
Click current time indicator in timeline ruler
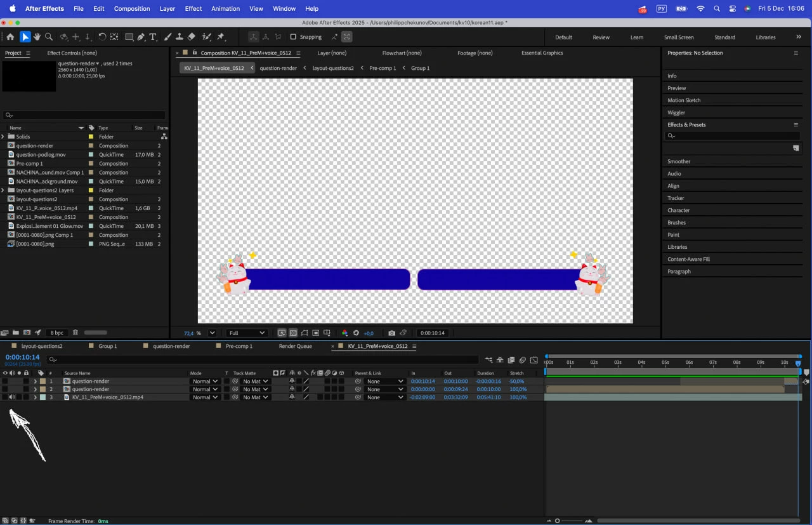click(x=798, y=362)
